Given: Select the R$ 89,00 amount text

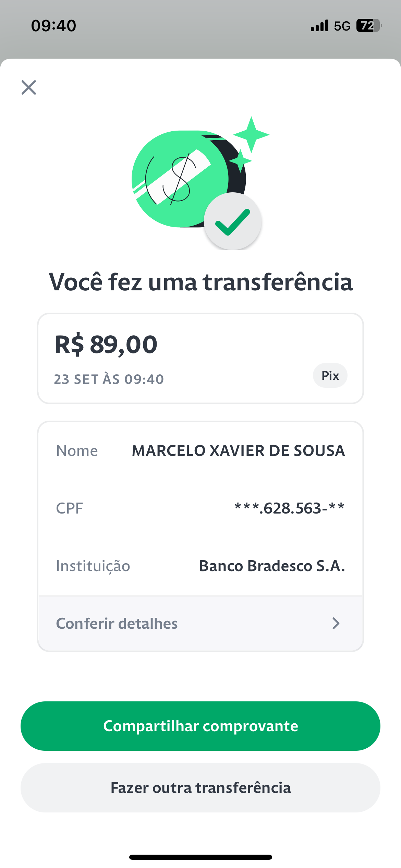Looking at the screenshot, I should (106, 345).
